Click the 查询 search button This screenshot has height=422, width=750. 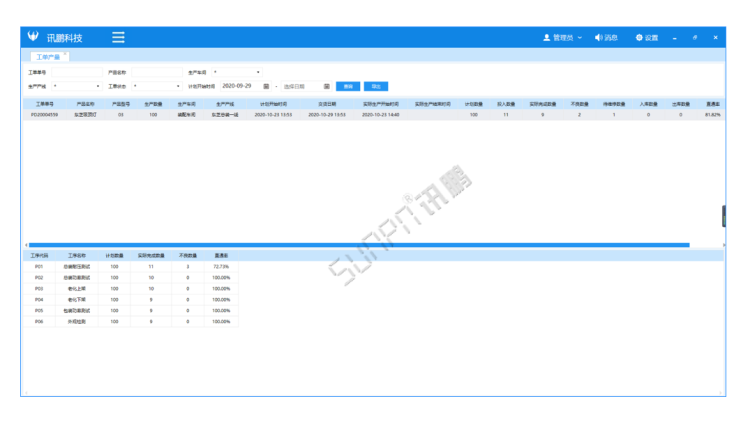pos(346,86)
